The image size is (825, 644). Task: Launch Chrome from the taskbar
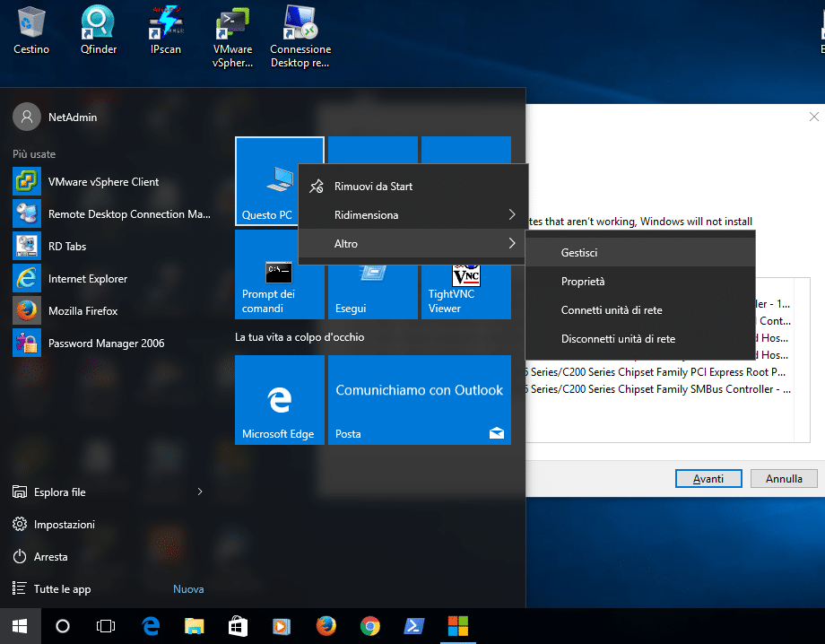[x=369, y=626]
